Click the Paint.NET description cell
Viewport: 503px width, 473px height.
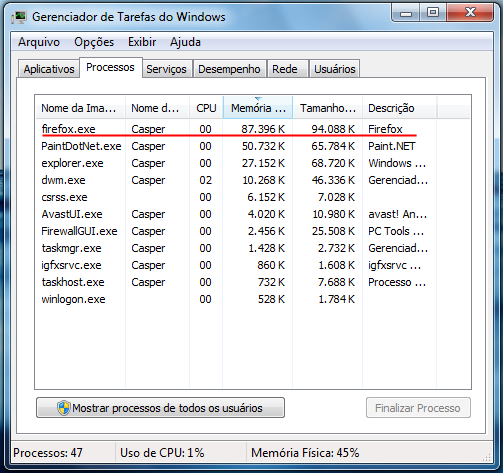[392, 146]
